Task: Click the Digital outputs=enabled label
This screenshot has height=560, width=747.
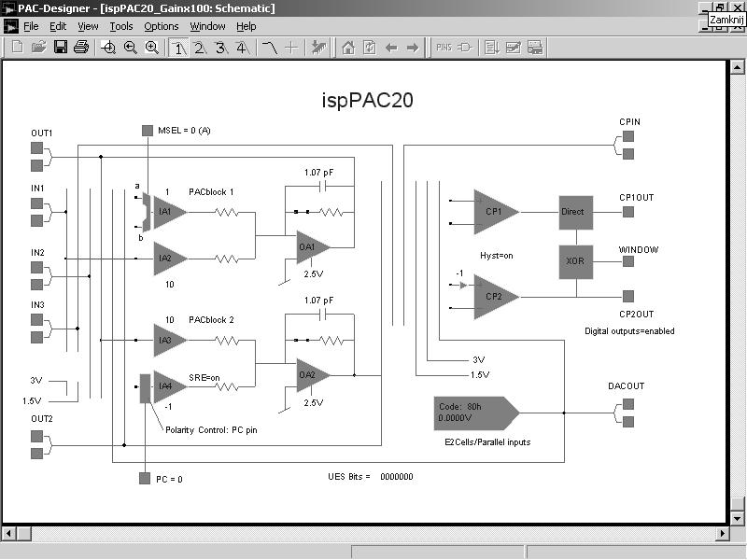Action: [629, 331]
